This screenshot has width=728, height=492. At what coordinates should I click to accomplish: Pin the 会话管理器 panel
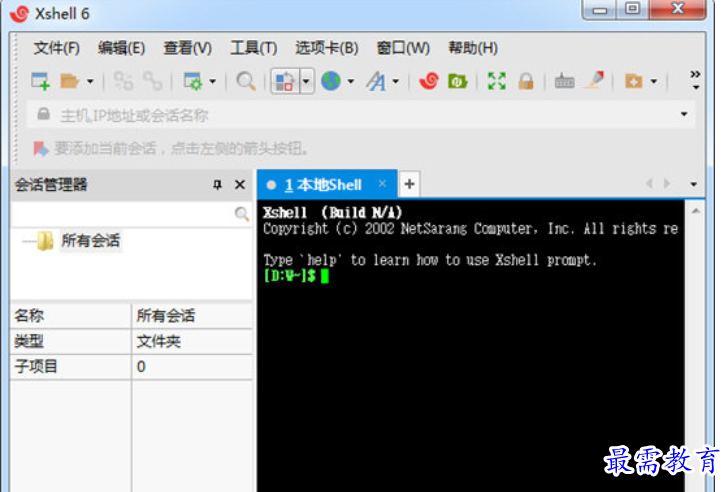(217, 185)
